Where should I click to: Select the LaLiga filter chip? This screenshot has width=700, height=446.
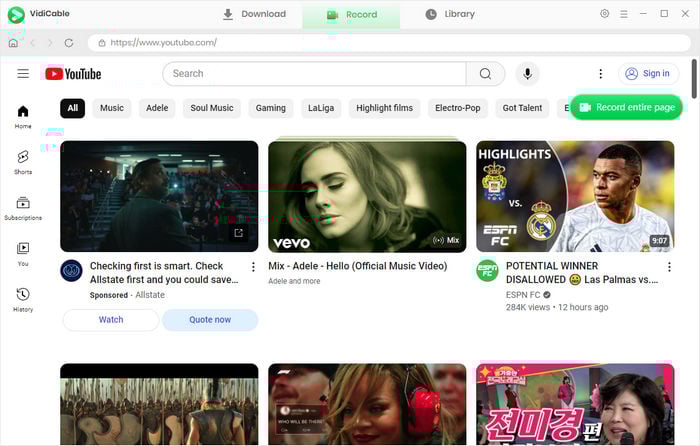(321, 108)
